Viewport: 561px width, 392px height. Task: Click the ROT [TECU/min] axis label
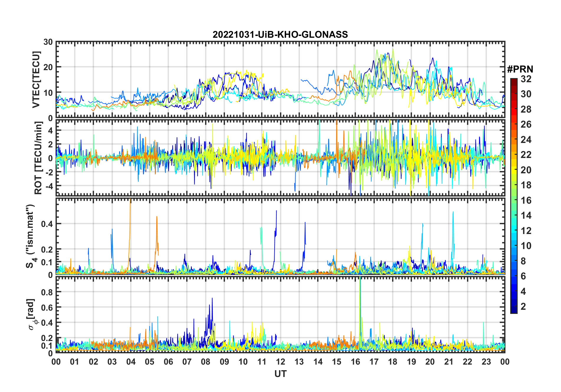[x=38, y=158]
